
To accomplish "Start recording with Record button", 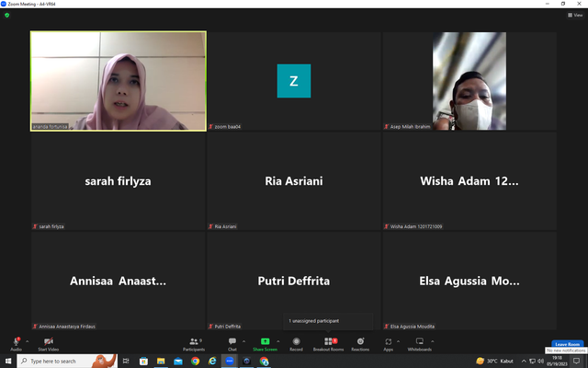I will [296, 343].
